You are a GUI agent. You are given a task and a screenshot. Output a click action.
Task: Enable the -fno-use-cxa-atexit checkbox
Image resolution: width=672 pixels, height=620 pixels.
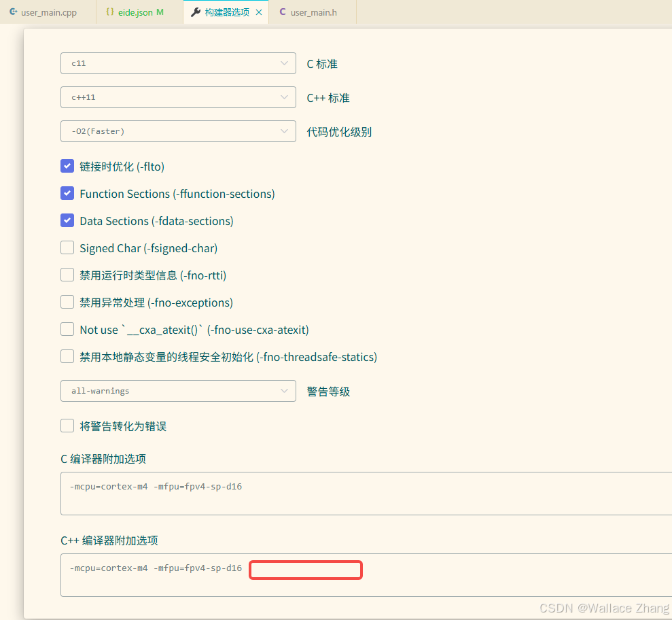pyautogui.click(x=67, y=329)
